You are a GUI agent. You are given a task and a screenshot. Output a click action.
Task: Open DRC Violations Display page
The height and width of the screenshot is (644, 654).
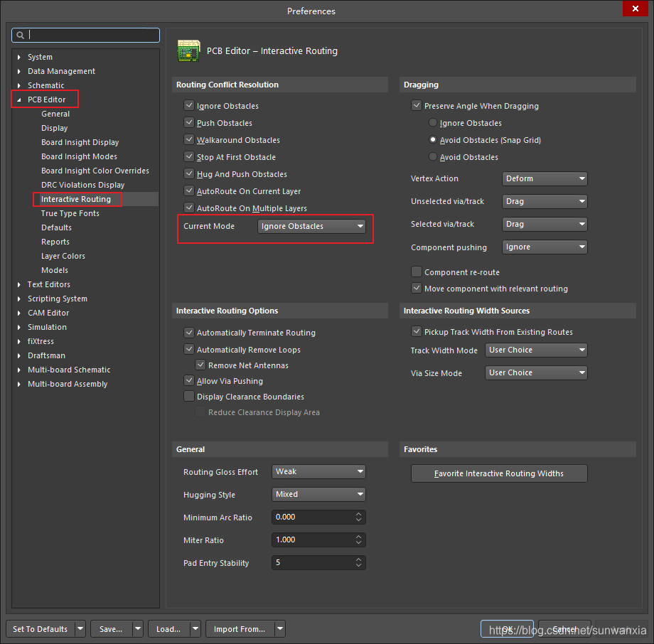point(83,185)
